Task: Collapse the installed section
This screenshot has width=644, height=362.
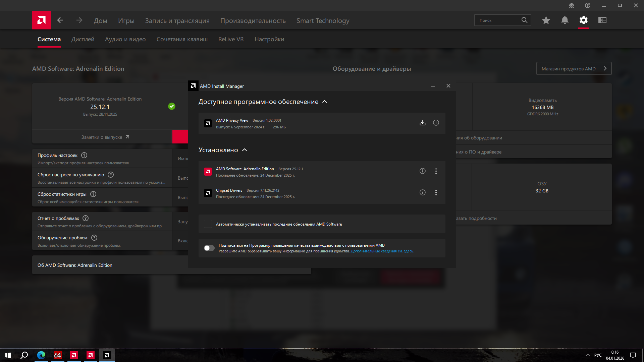Action: pos(245,150)
